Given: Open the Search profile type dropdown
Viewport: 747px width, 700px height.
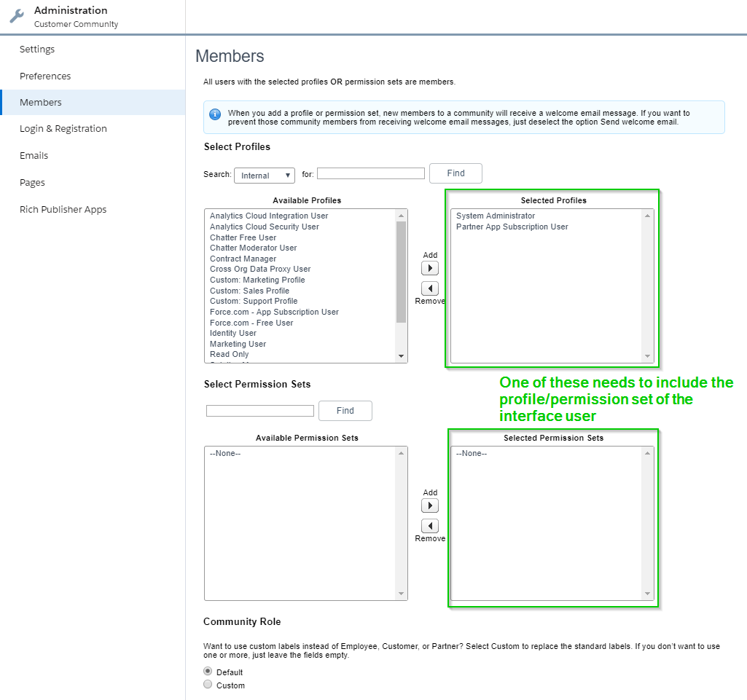Looking at the screenshot, I should point(264,176).
